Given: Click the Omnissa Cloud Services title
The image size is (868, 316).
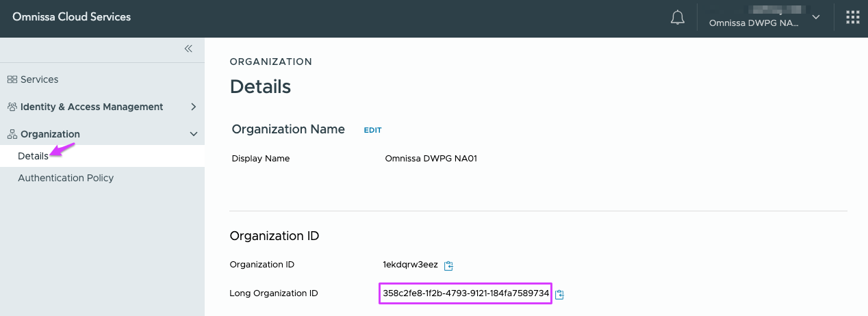Looking at the screenshot, I should pos(71,17).
